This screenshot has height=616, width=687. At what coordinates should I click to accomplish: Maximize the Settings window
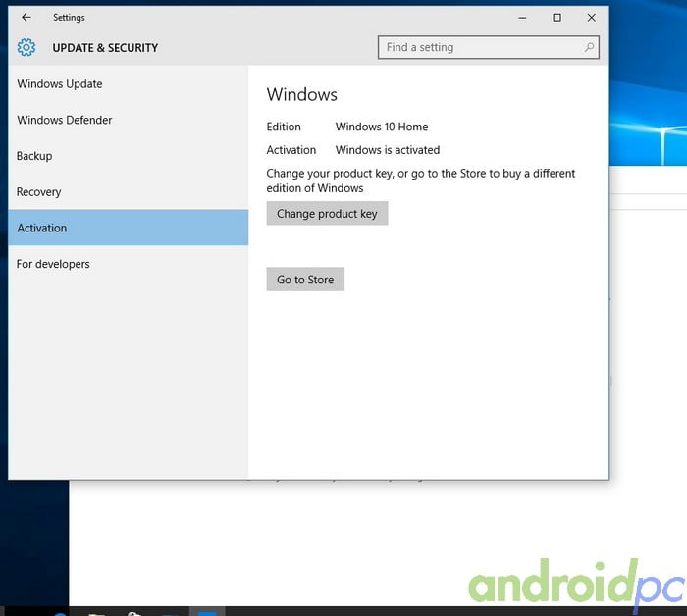pos(556,18)
